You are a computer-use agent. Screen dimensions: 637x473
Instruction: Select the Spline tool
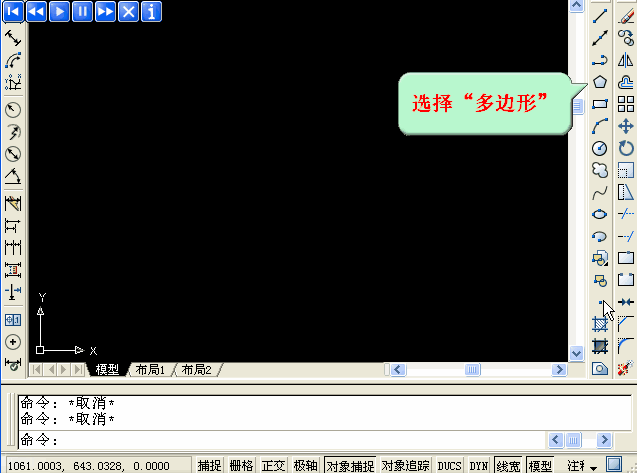click(600, 192)
